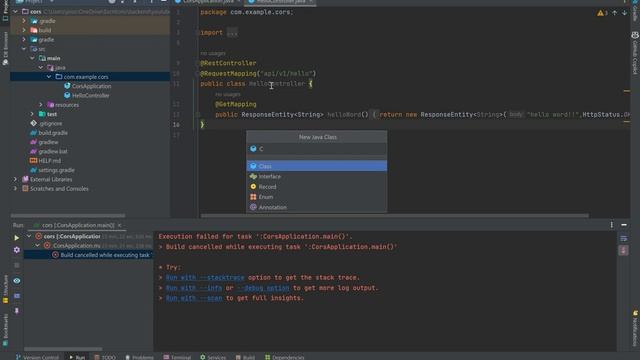Open the TODO tool window tab

tap(105, 357)
